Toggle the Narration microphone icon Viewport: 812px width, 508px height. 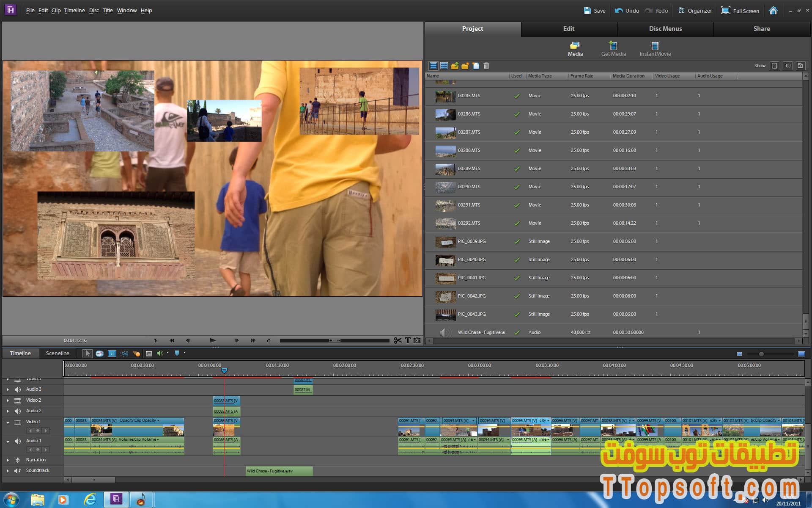point(18,460)
